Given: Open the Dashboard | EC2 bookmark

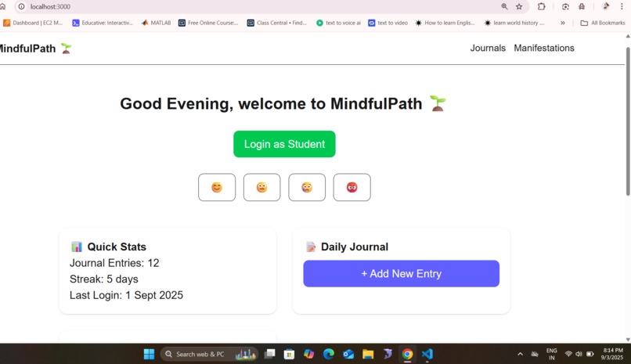Looking at the screenshot, I should (33, 23).
